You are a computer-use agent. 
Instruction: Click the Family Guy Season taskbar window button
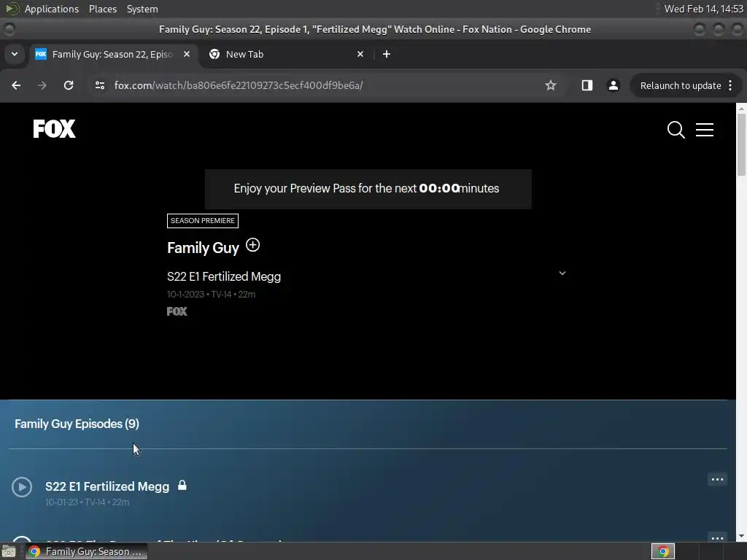87,551
